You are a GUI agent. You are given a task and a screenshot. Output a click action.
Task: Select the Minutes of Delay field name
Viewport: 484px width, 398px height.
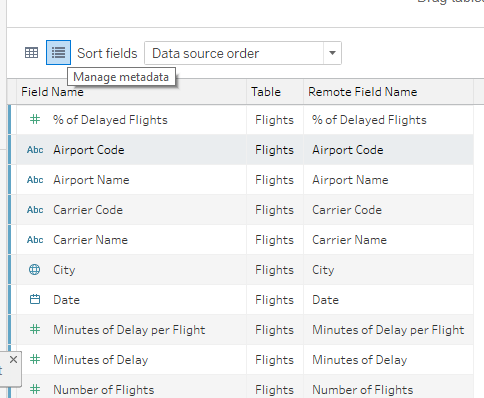click(101, 360)
